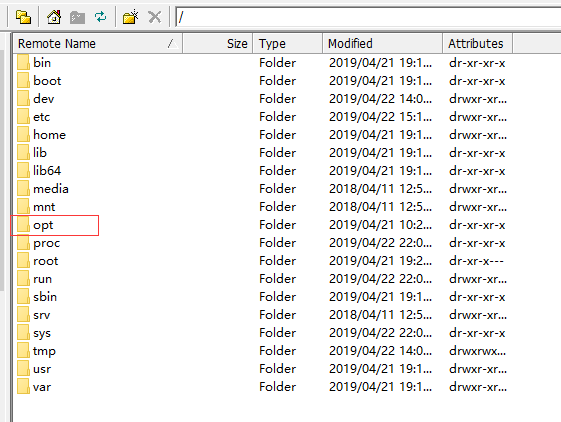Screen dimensions: 561x422
Task: Click the Folder type cell in bin row
Action: (x=278, y=63)
